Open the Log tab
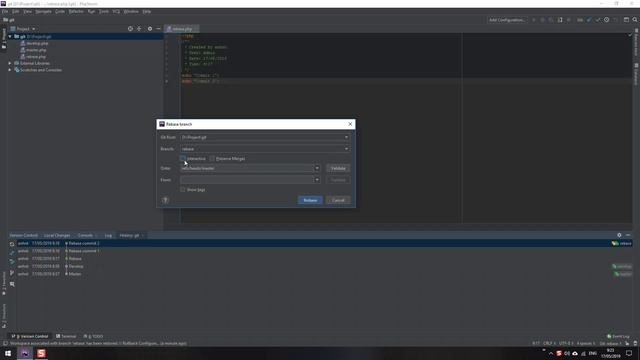 pos(108,236)
